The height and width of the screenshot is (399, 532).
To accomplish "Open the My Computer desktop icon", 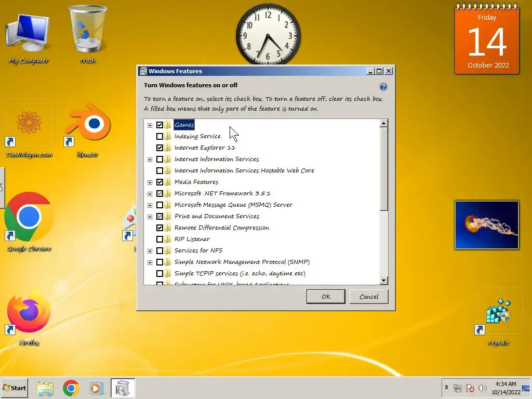I will [29, 37].
